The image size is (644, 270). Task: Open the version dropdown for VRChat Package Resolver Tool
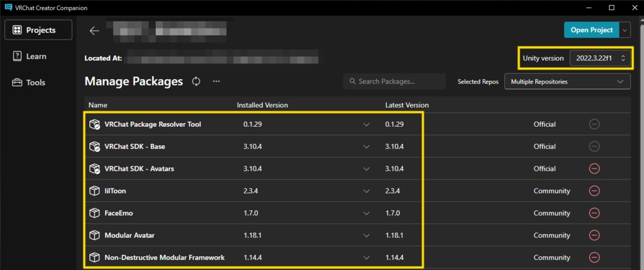coord(367,124)
